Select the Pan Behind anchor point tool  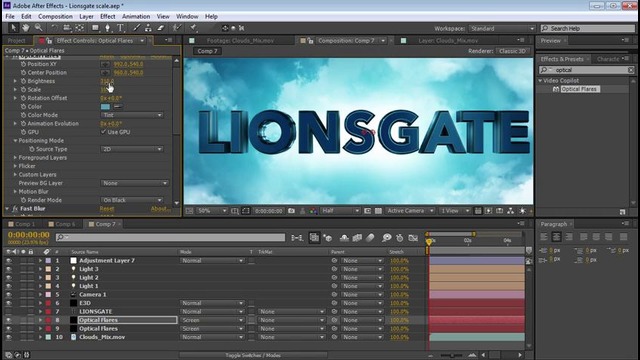(x=80, y=28)
